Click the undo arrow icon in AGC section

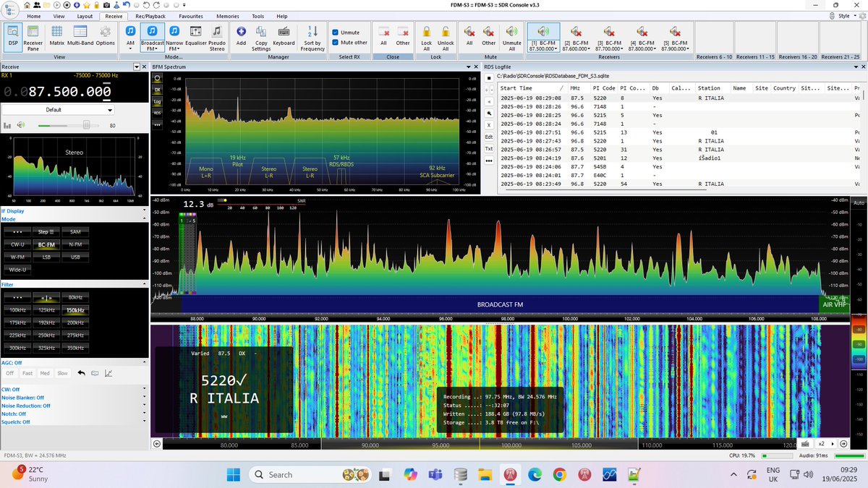pos(82,373)
